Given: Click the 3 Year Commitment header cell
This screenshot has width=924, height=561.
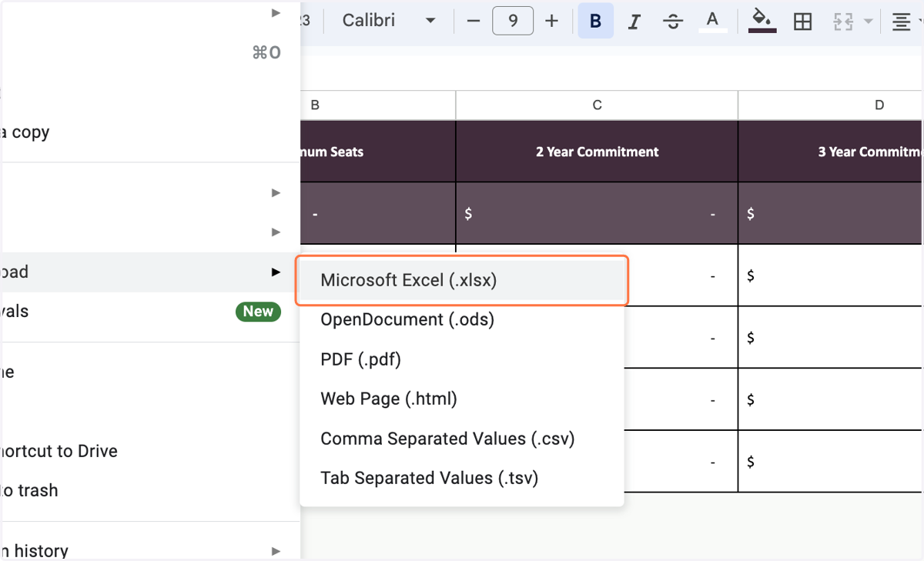Looking at the screenshot, I should 831,152.
